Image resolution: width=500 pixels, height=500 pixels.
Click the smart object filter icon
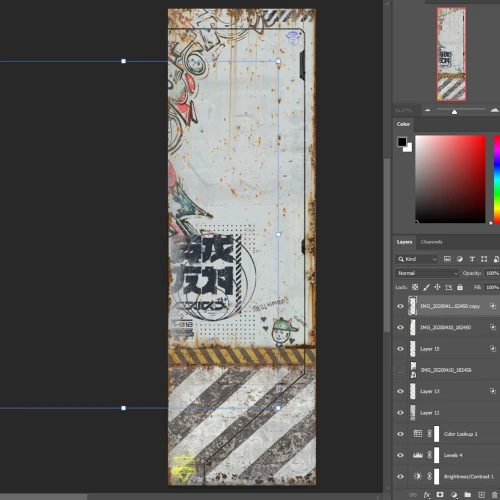coord(496,259)
